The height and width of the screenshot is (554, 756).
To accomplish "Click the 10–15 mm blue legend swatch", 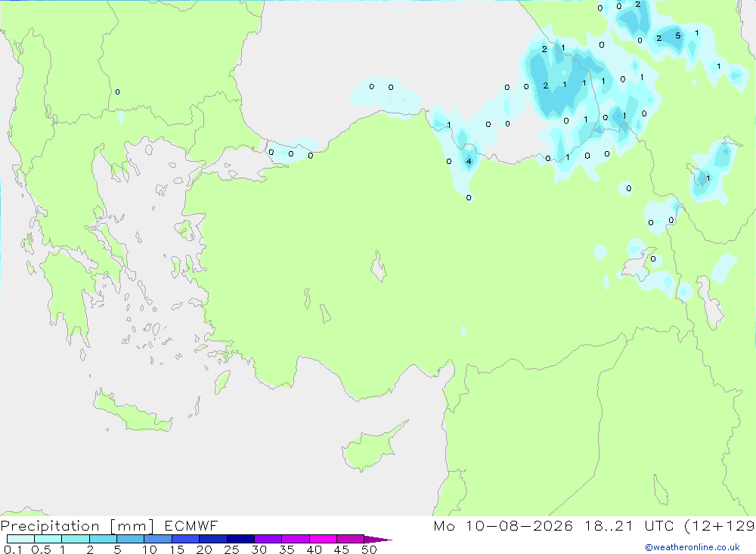I will pyautogui.click(x=158, y=539).
